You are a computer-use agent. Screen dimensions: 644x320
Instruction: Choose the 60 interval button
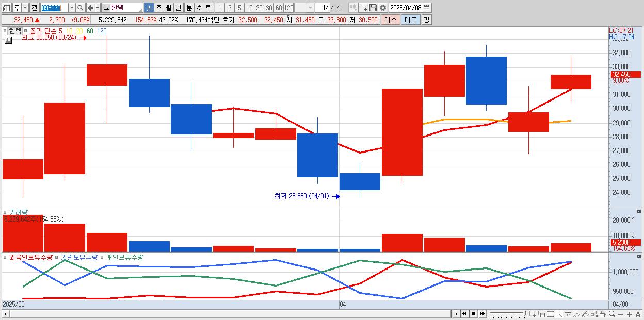pos(279,8)
